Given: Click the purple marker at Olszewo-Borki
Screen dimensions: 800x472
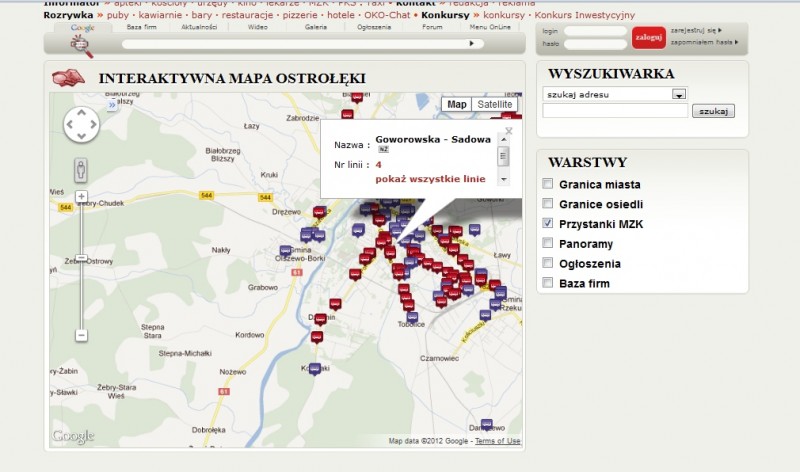Looking at the screenshot, I should coord(286,251).
